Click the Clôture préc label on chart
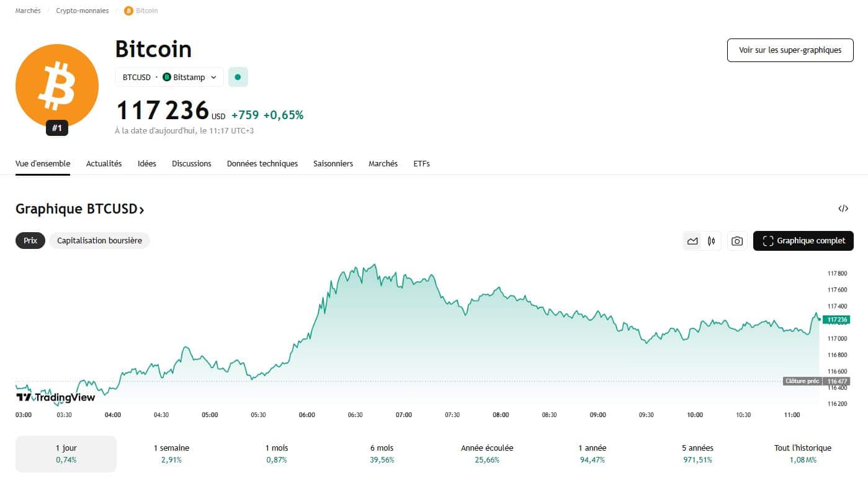The image size is (868, 478). tap(802, 381)
